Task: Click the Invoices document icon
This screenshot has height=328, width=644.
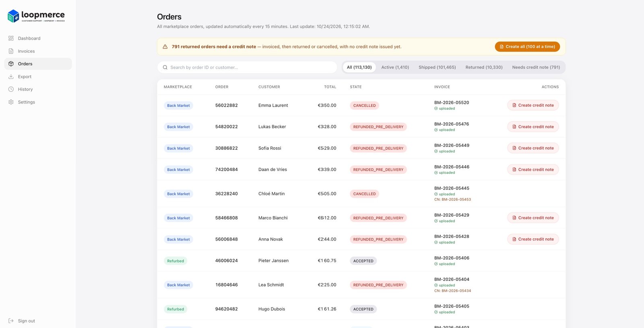Action: tap(11, 51)
